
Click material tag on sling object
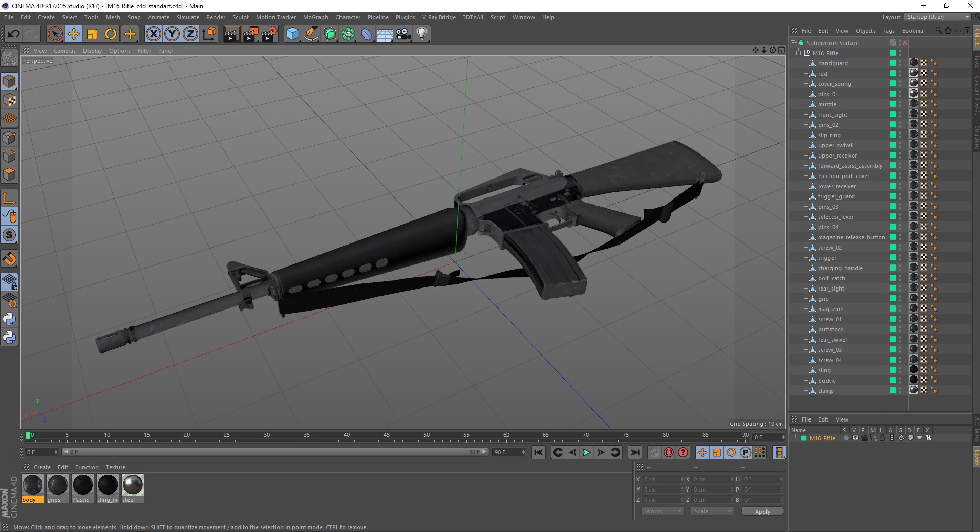[x=913, y=370]
